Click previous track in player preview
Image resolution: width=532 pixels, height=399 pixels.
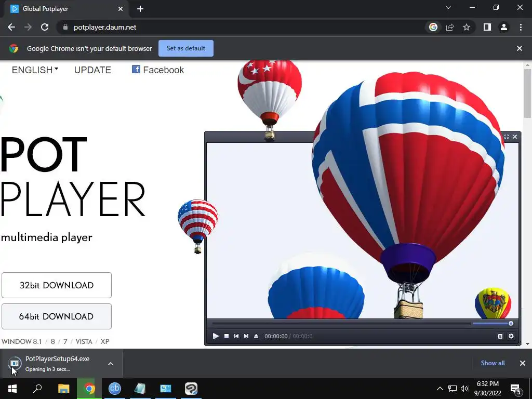236,336
